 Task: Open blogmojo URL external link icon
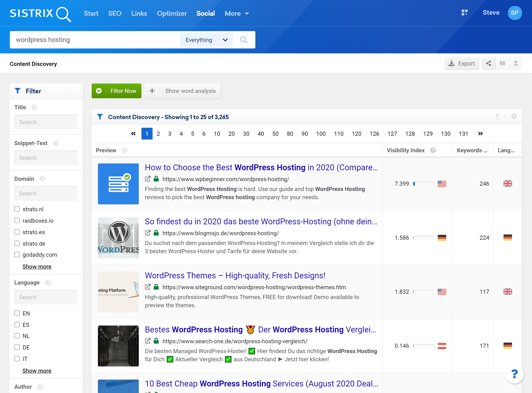[148, 233]
